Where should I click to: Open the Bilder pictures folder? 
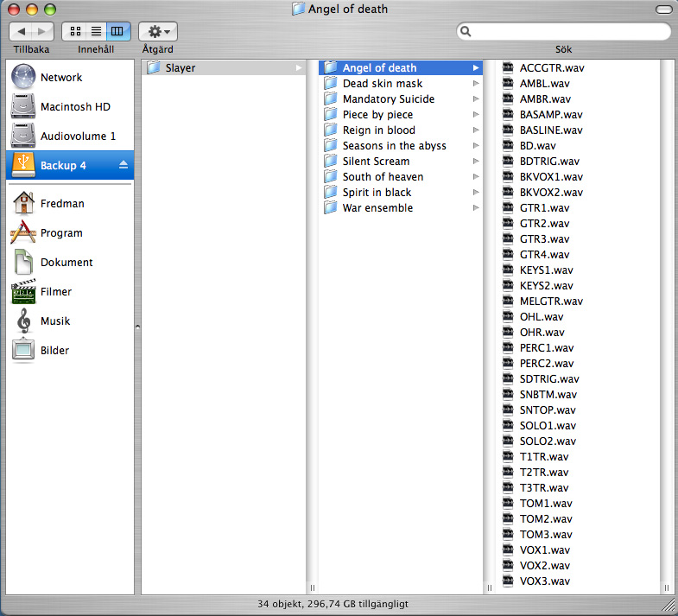(70, 351)
